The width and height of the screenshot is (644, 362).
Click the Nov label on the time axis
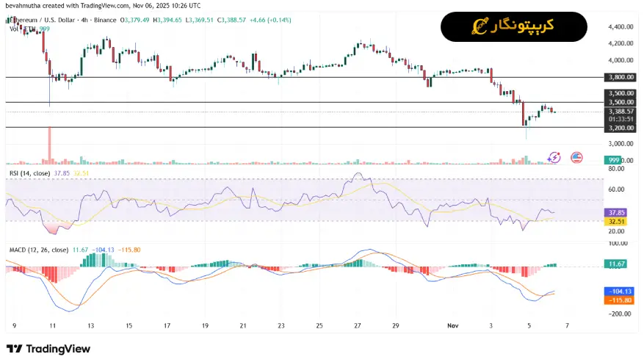[453, 325]
